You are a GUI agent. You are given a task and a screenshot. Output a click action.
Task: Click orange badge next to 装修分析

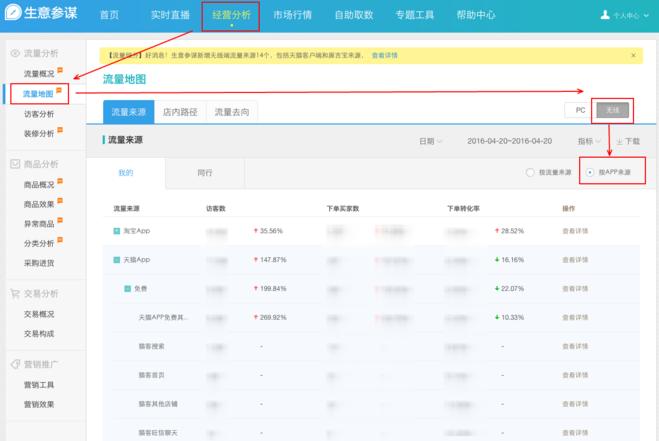click(x=60, y=130)
